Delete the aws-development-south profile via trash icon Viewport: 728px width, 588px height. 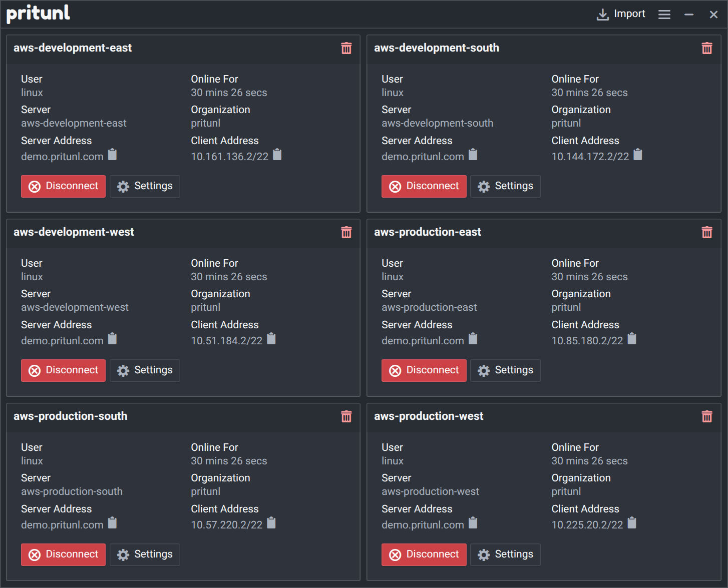(706, 48)
